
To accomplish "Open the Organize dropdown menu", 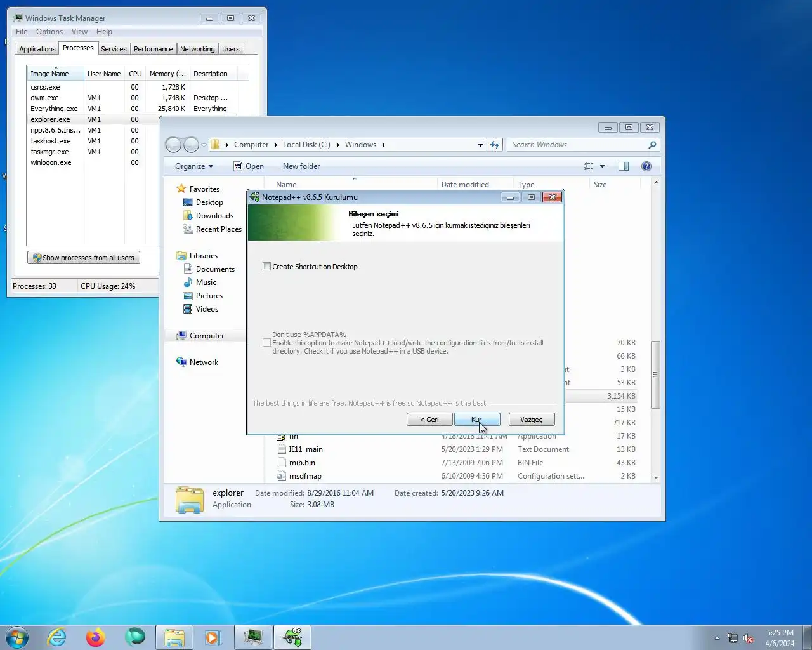I will tap(194, 166).
